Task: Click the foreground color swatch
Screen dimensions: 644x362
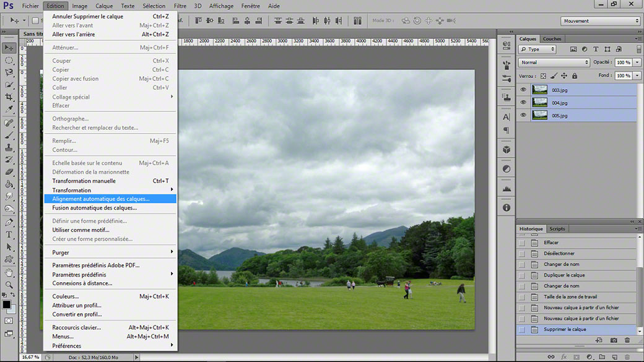Action: (x=6, y=304)
